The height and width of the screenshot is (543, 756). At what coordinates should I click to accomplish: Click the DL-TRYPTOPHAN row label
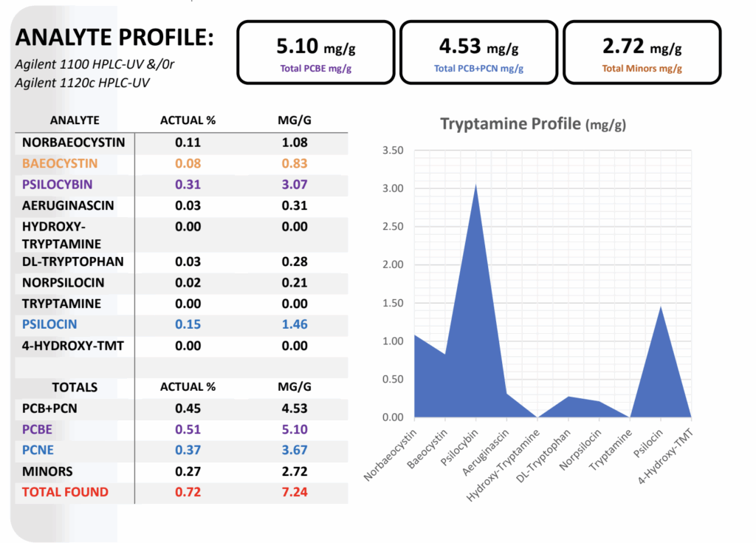pos(73,262)
